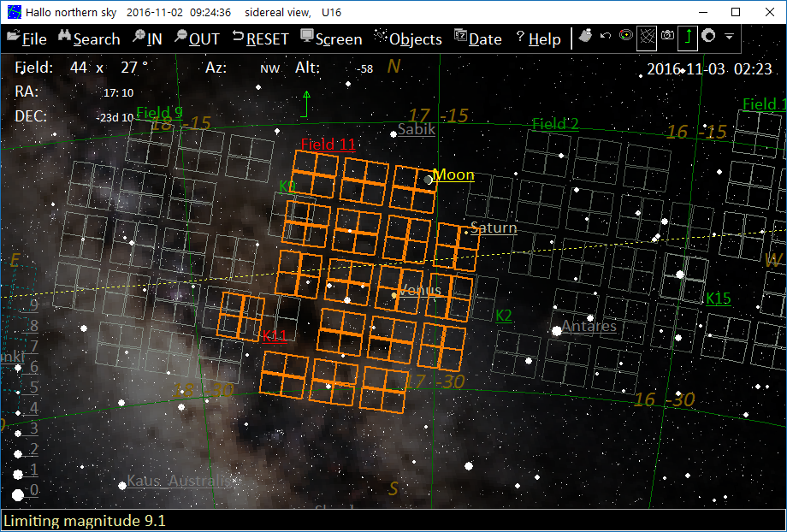Click the weight-shaped icon in the toolbar
Image resolution: width=787 pixels, height=532 pixels.
pyautogui.click(x=585, y=37)
